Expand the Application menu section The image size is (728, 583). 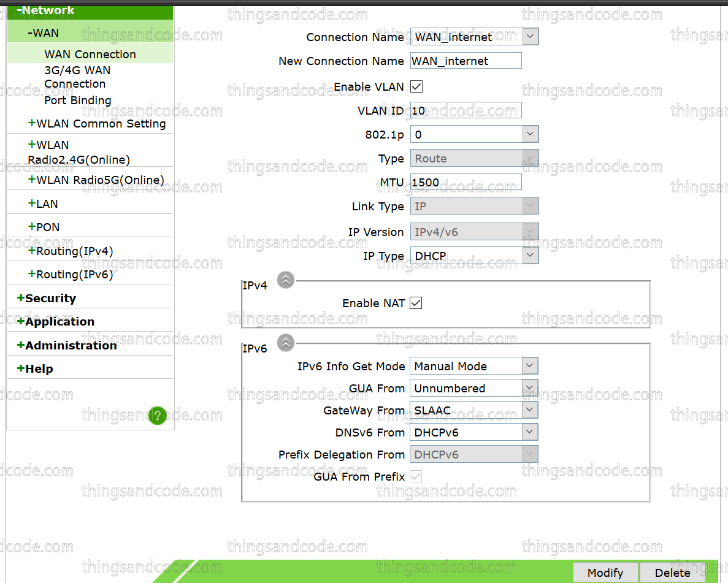click(55, 322)
